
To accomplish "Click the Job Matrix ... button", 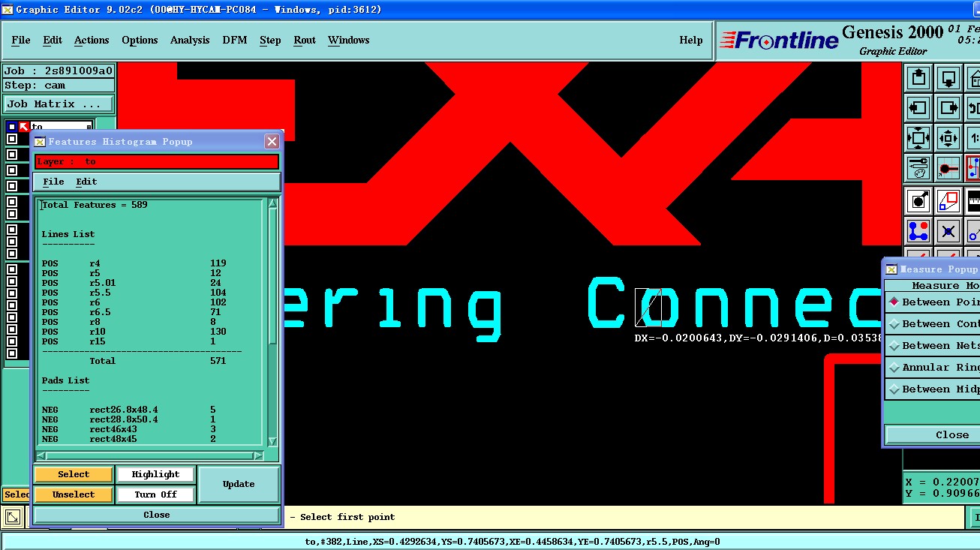I will point(59,104).
